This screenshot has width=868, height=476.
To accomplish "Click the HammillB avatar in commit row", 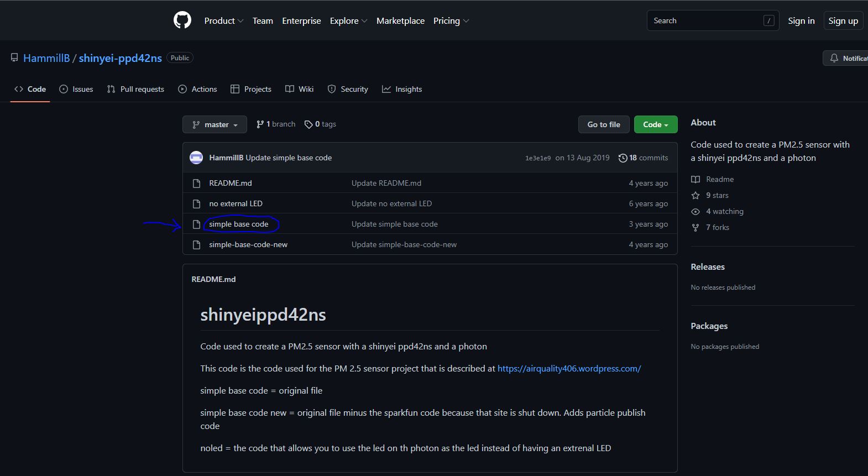I will tap(196, 158).
